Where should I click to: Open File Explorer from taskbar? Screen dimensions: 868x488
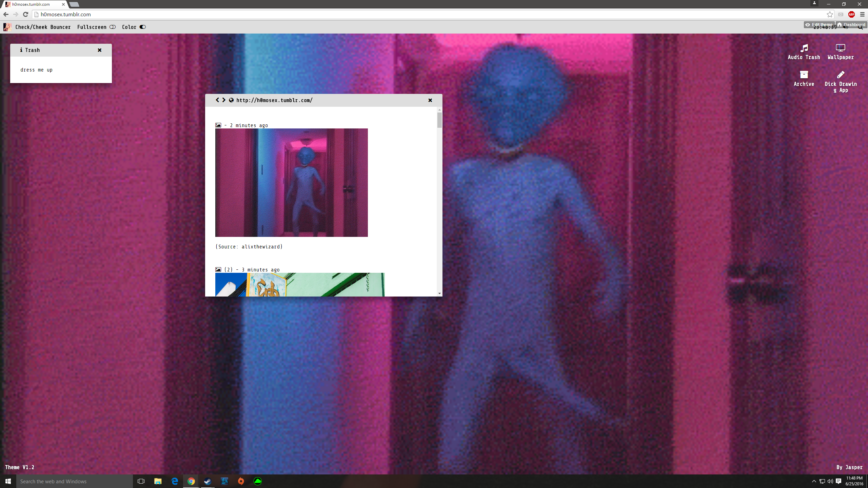coord(158,481)
